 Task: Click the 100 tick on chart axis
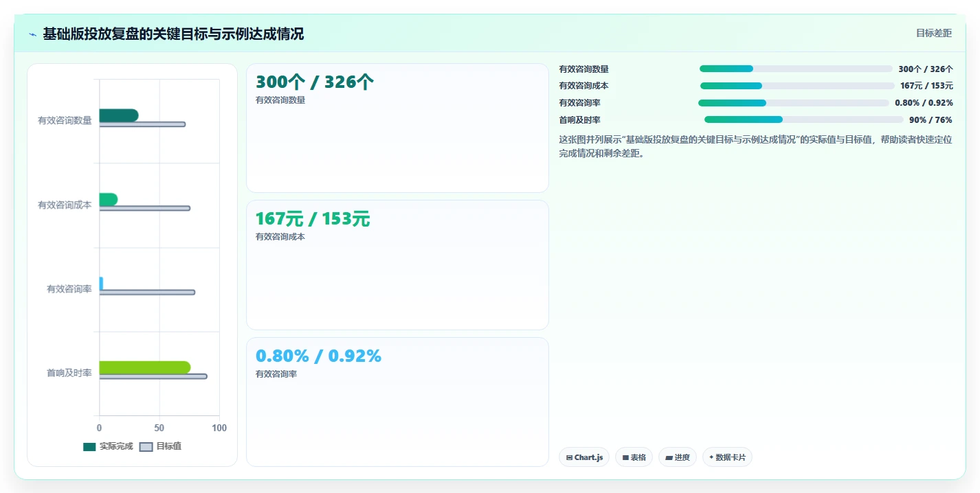coord(219,428)
